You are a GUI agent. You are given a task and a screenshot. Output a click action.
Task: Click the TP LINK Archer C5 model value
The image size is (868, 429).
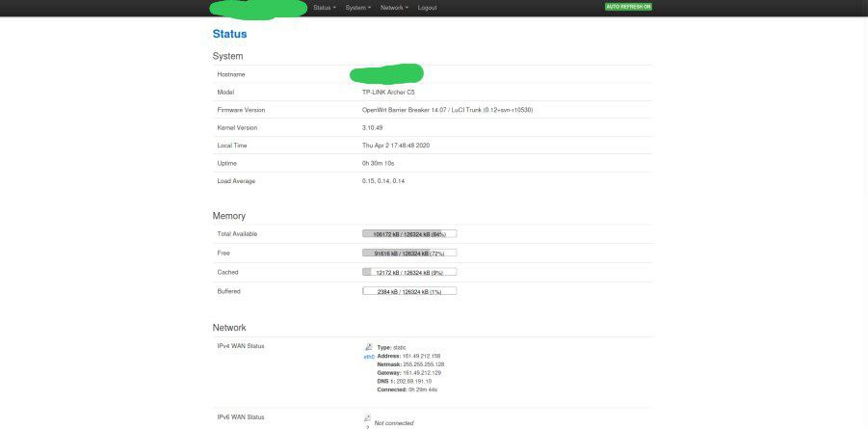[x=388, y=93]
